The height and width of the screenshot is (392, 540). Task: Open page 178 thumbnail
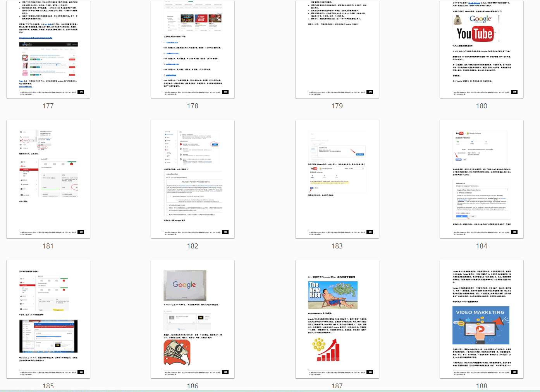click(193, 49)
